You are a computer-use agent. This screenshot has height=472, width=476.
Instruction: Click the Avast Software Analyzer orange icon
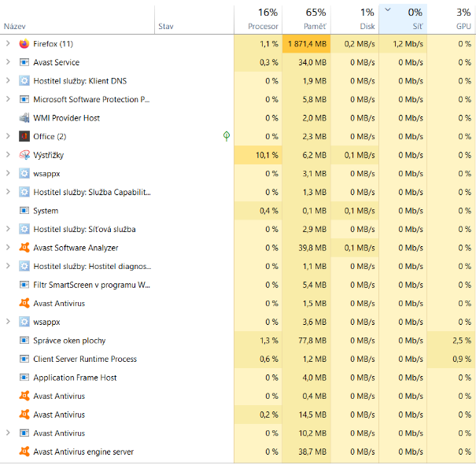pos(24,248)
